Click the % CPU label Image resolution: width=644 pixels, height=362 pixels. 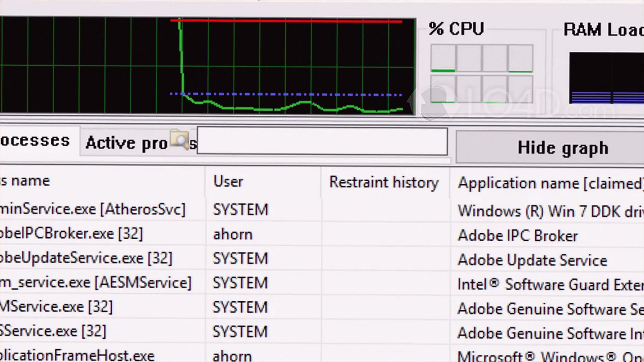tap(457, 29)
